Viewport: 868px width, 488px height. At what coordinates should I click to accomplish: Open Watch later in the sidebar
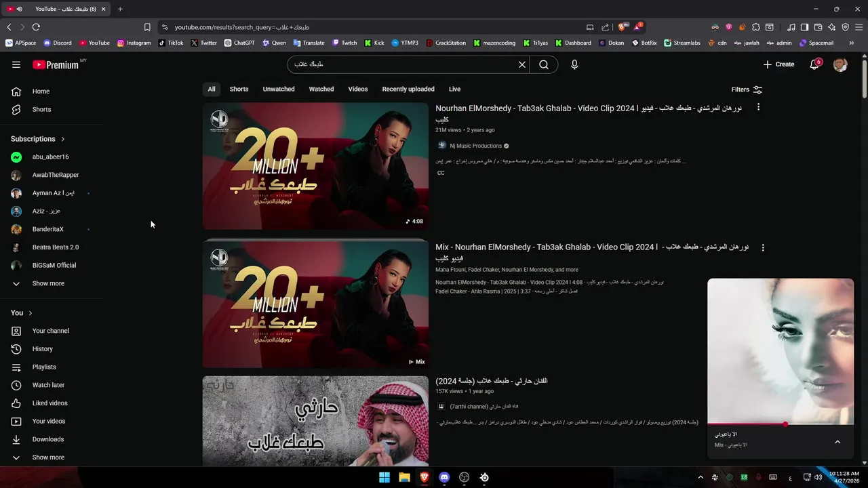pos(48,385)
